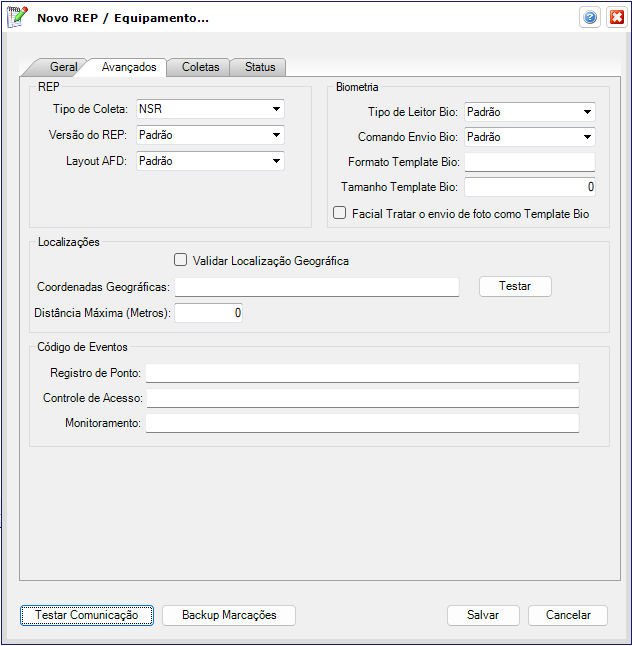Close the Novo REP dialog window
Viewport: 632px width, 646px height.
point(616,18)
